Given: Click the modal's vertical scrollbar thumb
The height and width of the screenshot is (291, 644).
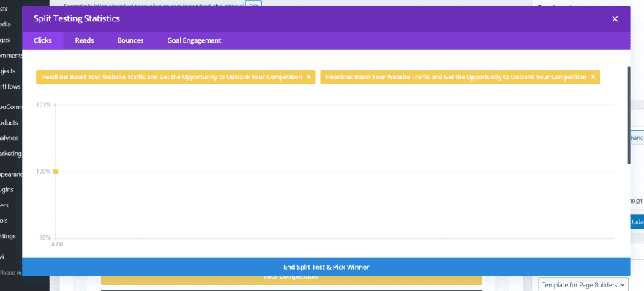Looking at the screenshot, I should (x=629, y=115).
